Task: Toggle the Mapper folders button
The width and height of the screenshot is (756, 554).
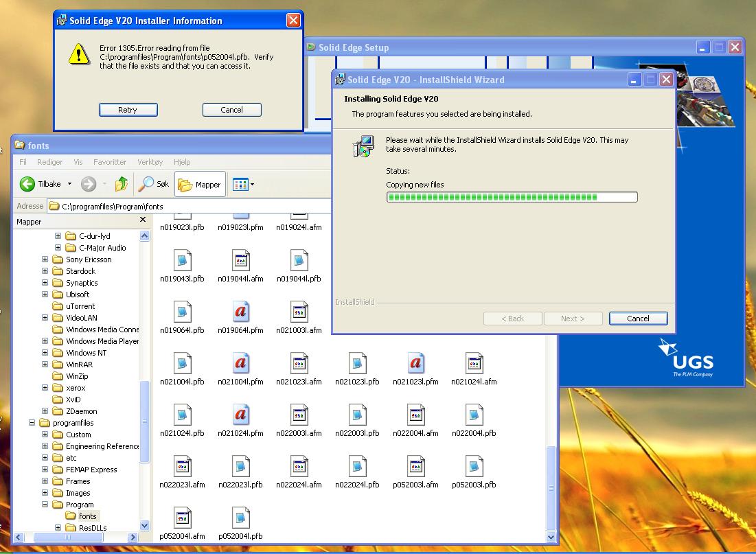Action: tap(200, 184)
